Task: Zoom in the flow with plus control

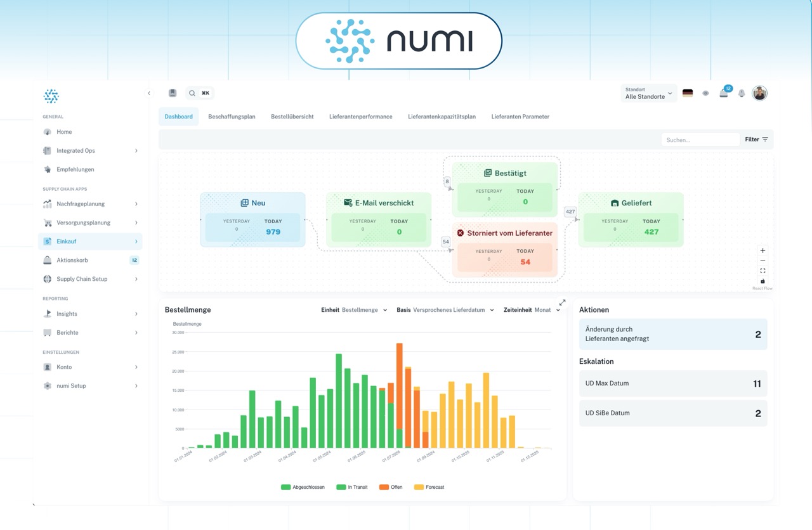Action: 763,250
